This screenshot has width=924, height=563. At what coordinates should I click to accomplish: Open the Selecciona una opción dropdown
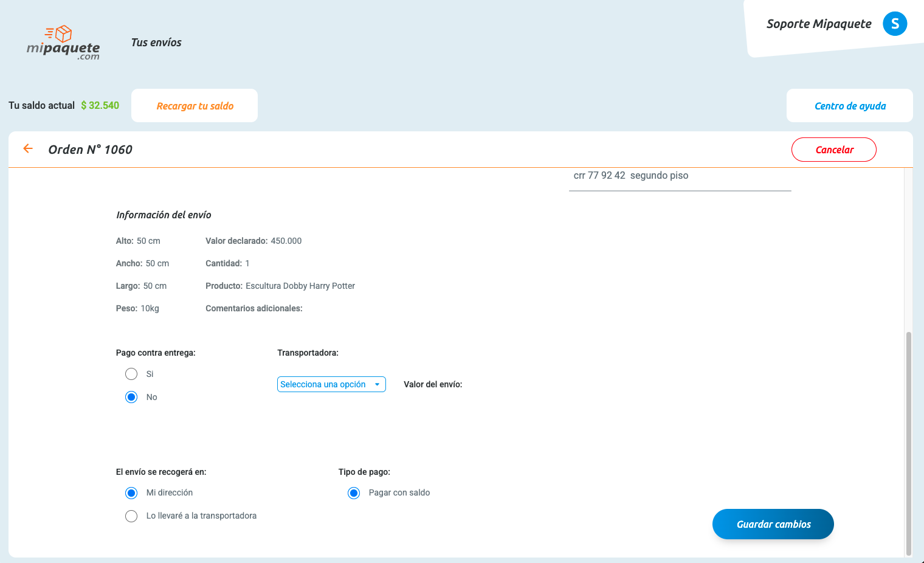point(331,384)
